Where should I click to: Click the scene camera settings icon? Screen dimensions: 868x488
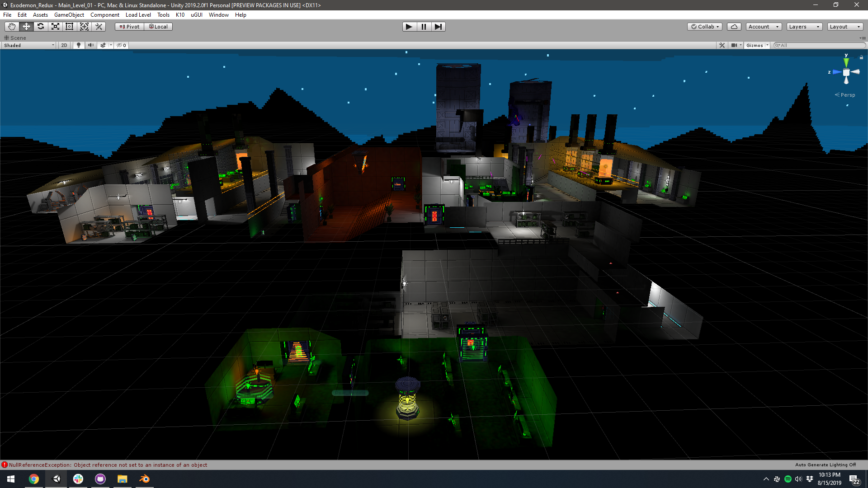pyautogui.click(x=734, y=45)
